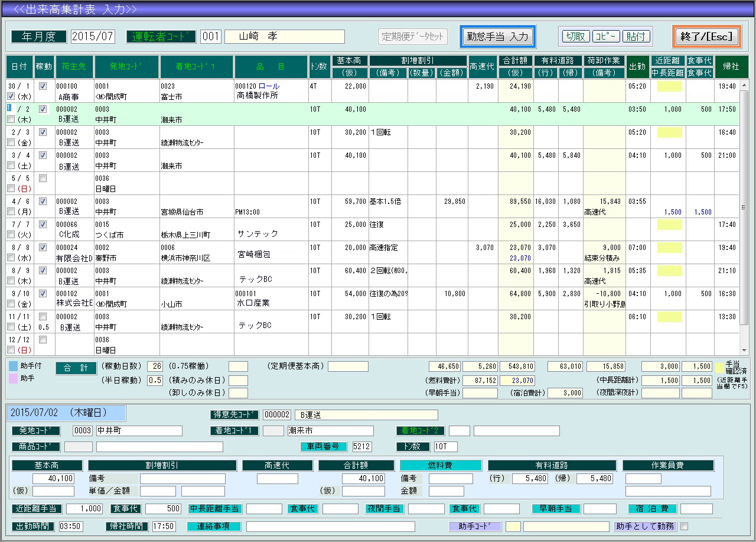Click the 助手コード yellow input field

click(x=513, y=526)
